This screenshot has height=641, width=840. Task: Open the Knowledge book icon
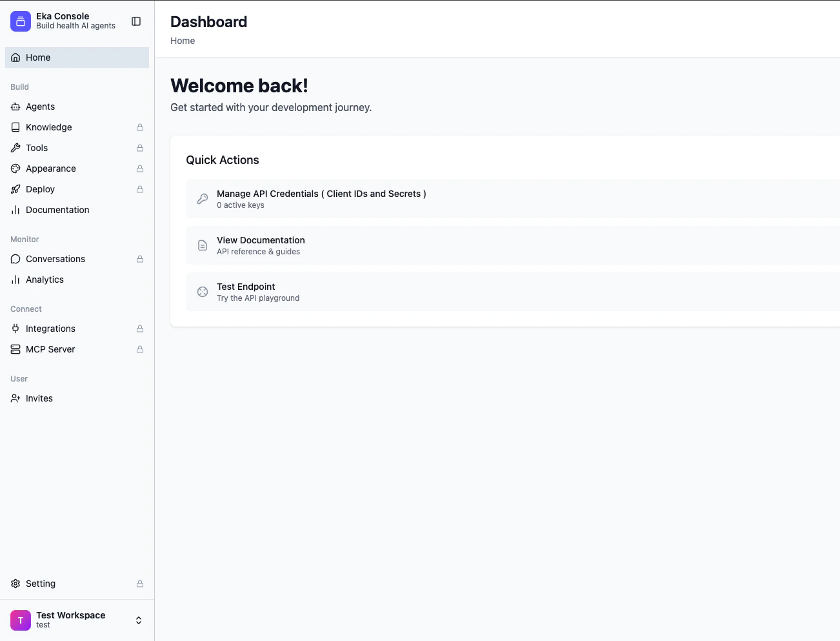point(15,127)
